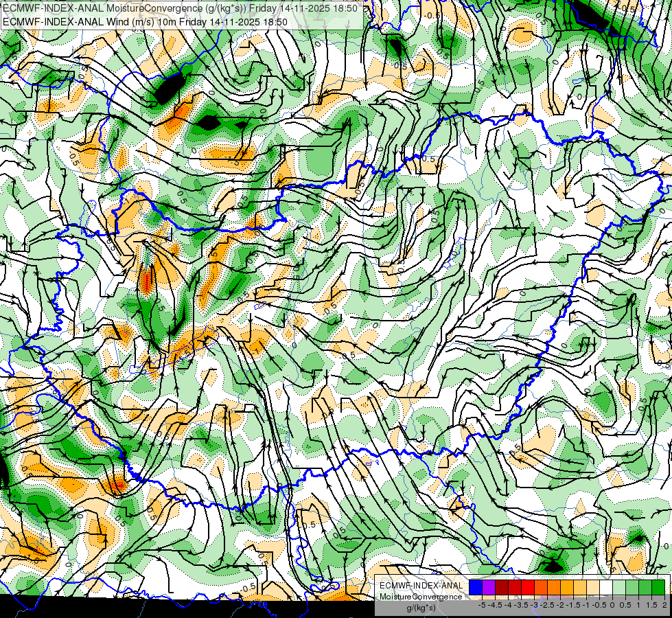672x618 pixels.
Task: Pick red-orange swatch between -3 and -2.5
Action: tap(541, 588)
